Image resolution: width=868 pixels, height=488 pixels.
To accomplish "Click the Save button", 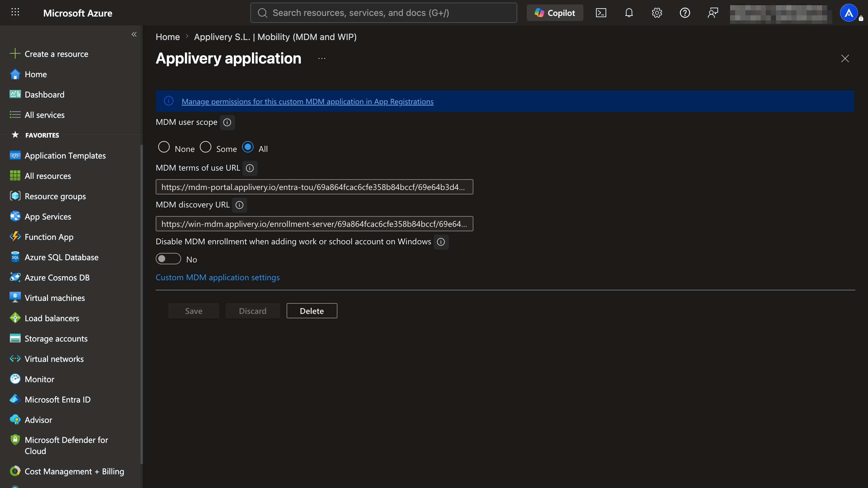I will (x=193, y=311).
